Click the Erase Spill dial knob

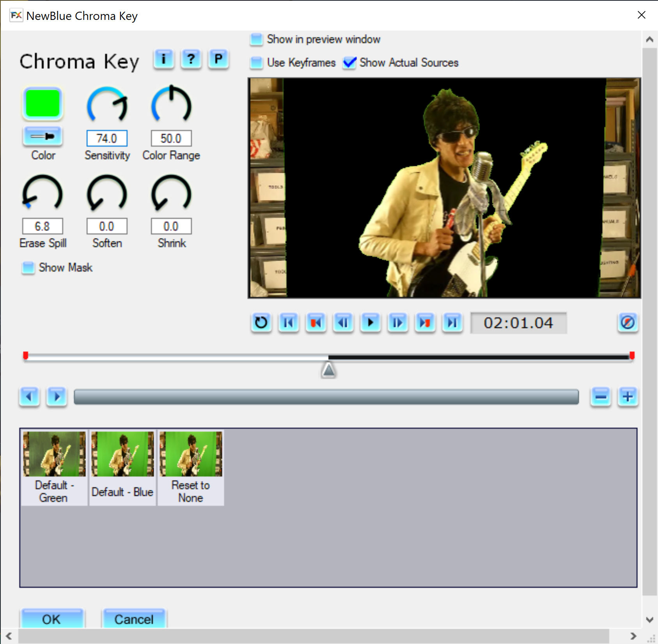(43, 192)
